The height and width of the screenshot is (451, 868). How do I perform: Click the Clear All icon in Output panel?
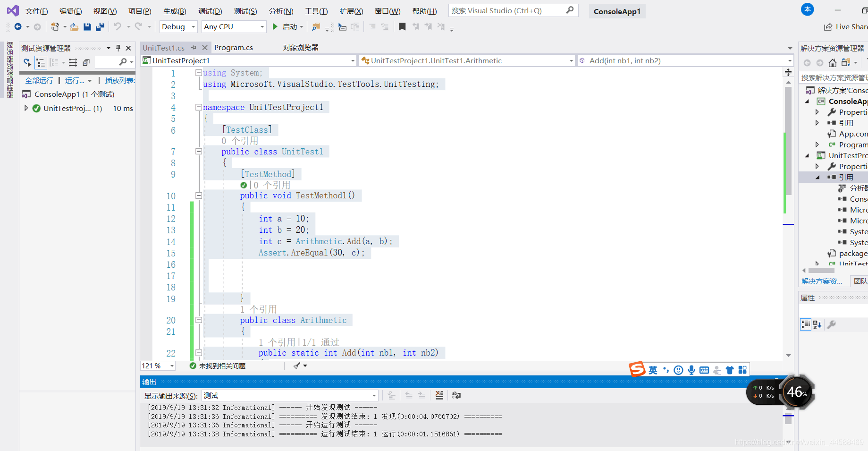pyautogui.click(x=439, y=395)
